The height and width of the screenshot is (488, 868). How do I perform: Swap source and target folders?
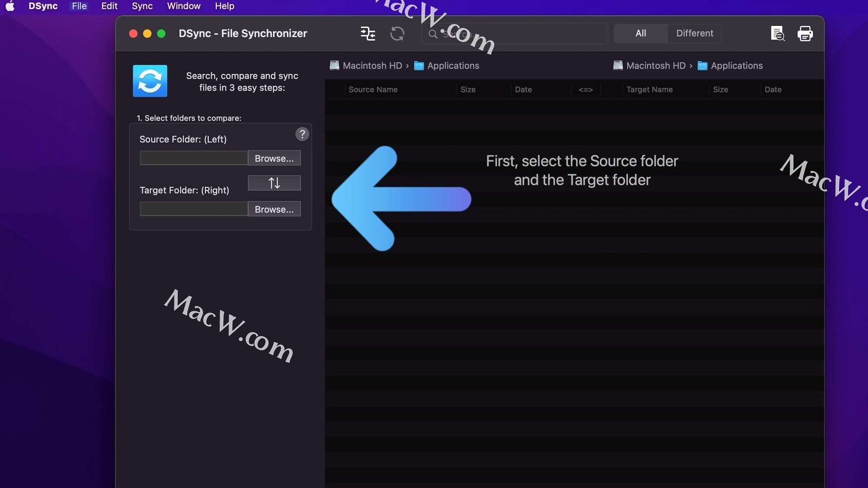click(274, 183)
